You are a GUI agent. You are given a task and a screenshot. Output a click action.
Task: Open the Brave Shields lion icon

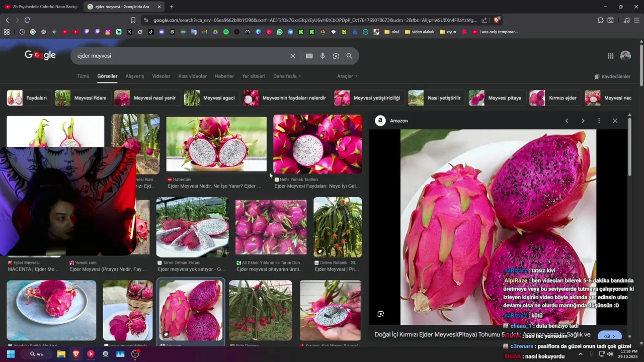(x=497, y=20)
